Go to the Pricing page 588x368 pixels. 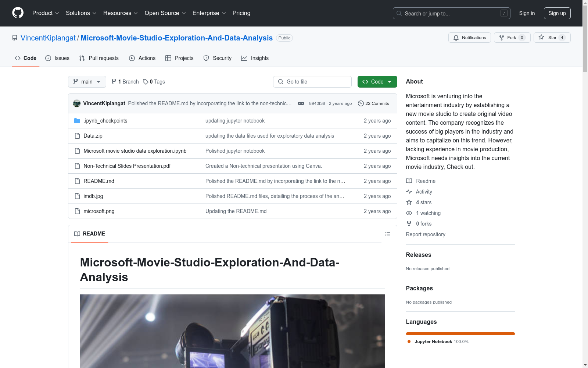coord(241,13)
